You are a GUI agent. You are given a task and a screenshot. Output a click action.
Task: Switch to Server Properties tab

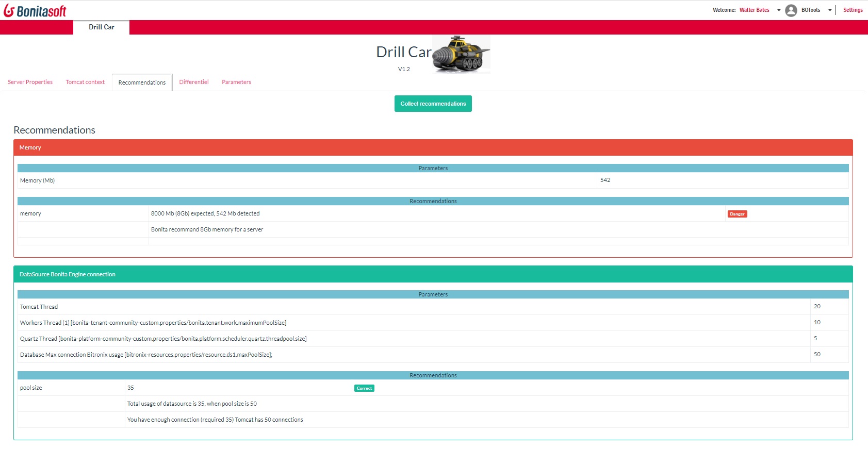pyautogui.click(x=30, y=82)
